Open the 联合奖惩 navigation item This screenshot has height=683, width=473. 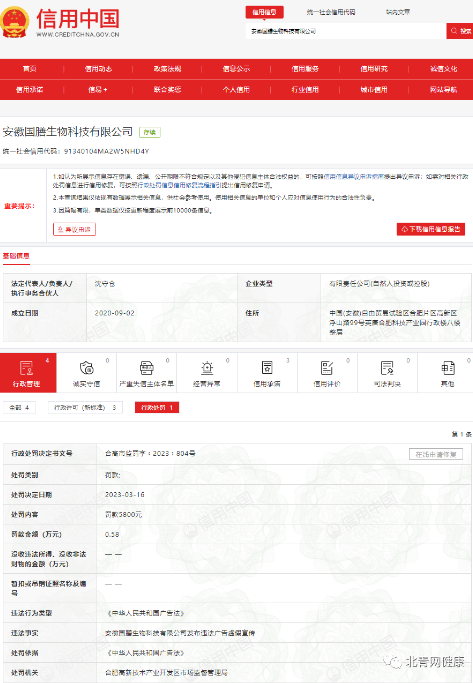click(167, 90)
